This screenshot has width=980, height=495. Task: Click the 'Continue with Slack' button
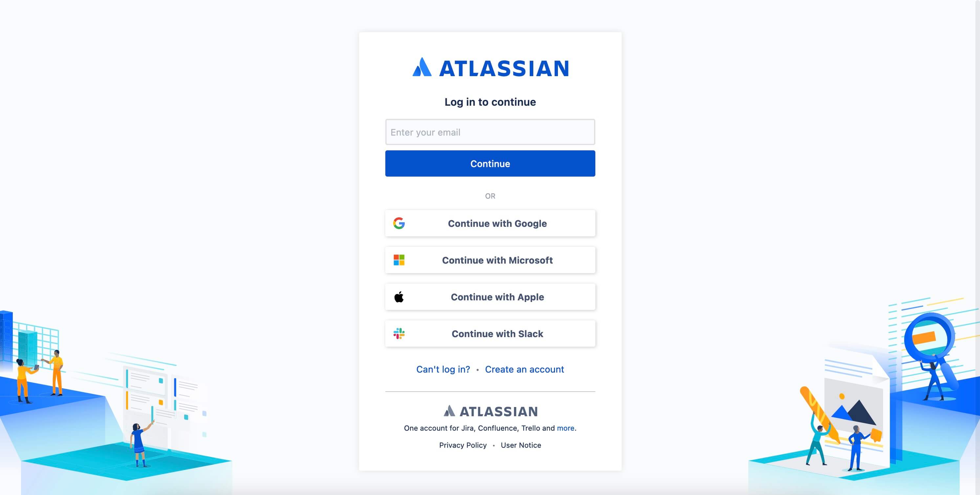490,333
